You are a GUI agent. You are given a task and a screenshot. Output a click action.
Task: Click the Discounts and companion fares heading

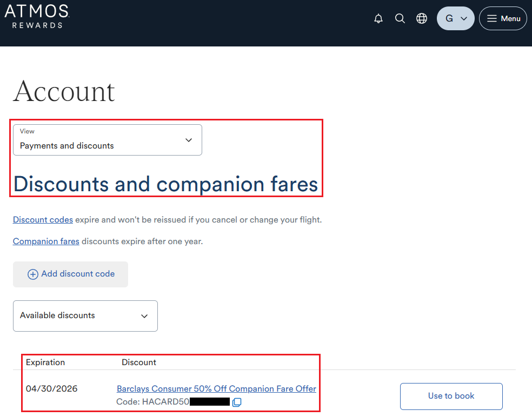pos(165,184)
